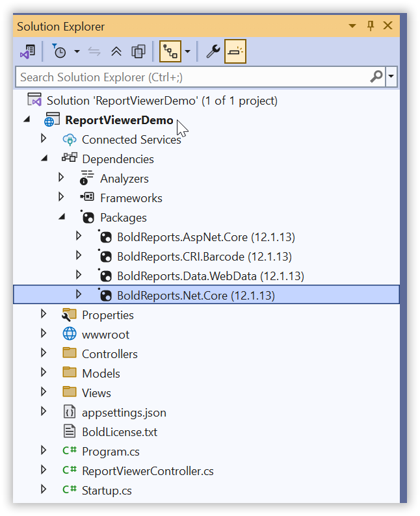Viewport: 420px width, 516px height.
Task: Expand the Frameworks node
Action: click(x=61, y=197)
